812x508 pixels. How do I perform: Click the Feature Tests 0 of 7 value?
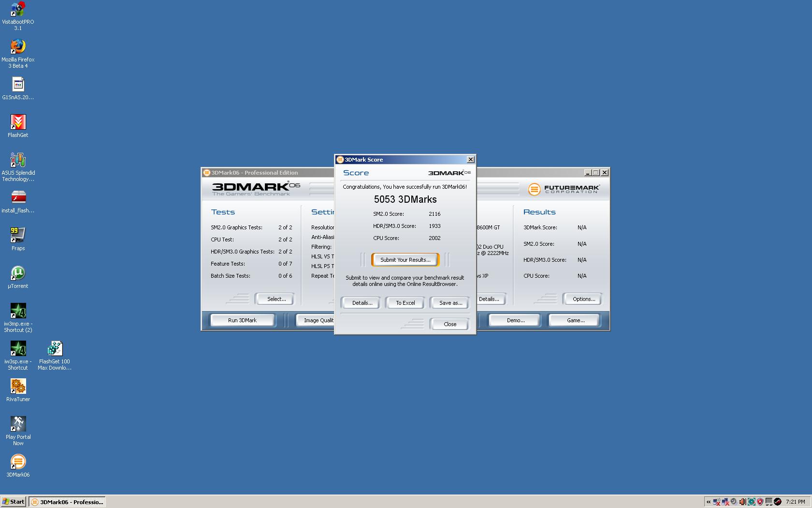pos(285,264)
